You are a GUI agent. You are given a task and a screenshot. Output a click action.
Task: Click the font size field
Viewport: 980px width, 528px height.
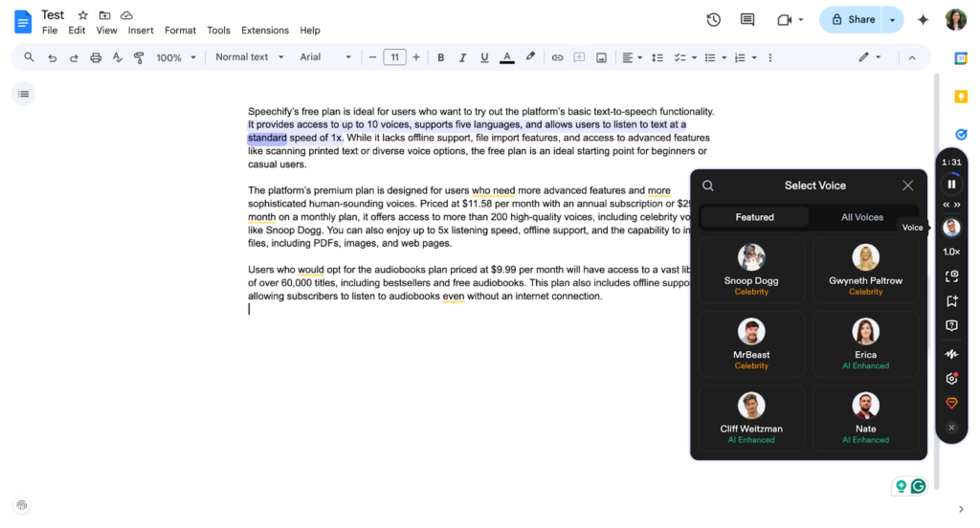coord(394,57)
